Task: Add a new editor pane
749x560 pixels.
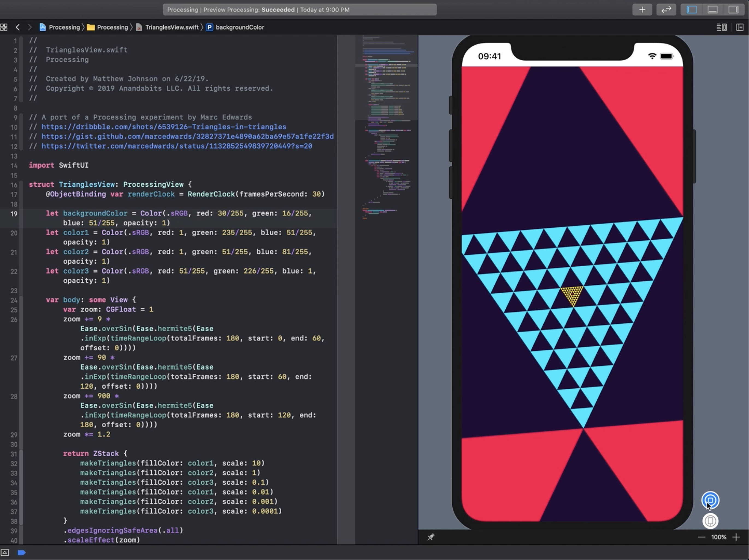Action: pos(739,27)
